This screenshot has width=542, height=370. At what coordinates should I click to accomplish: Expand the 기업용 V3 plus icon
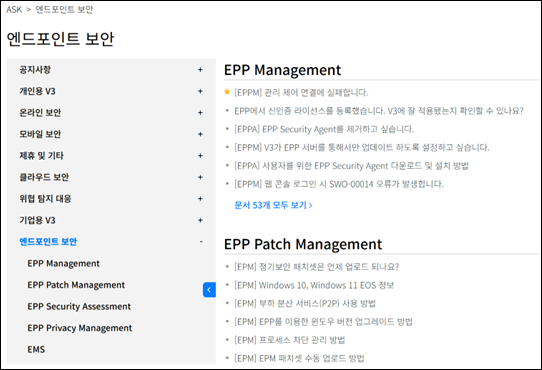pos(200,220)
